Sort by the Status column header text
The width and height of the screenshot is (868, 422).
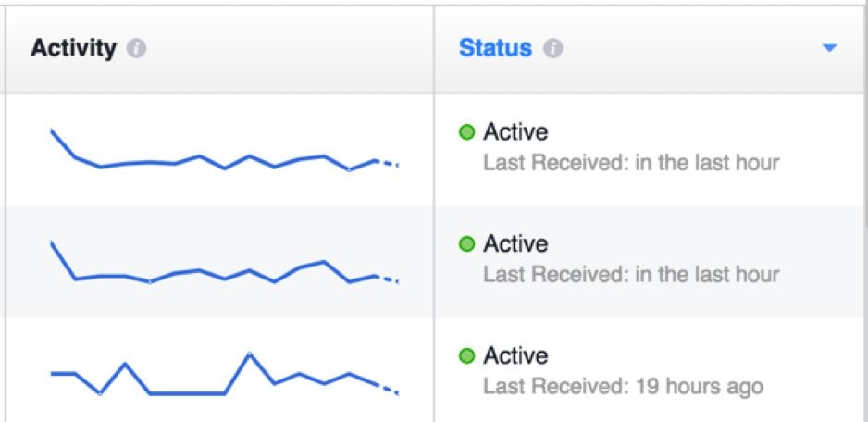click(x=495, y=49)
